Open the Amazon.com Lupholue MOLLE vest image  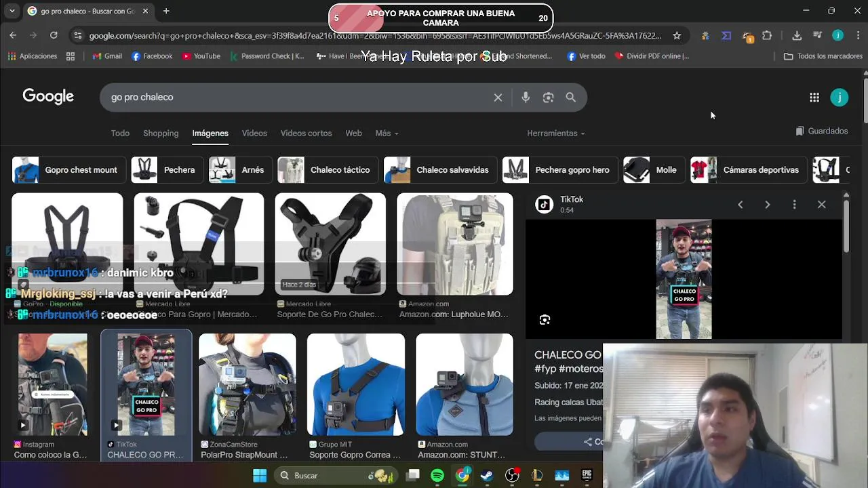[x=455, y=244]
